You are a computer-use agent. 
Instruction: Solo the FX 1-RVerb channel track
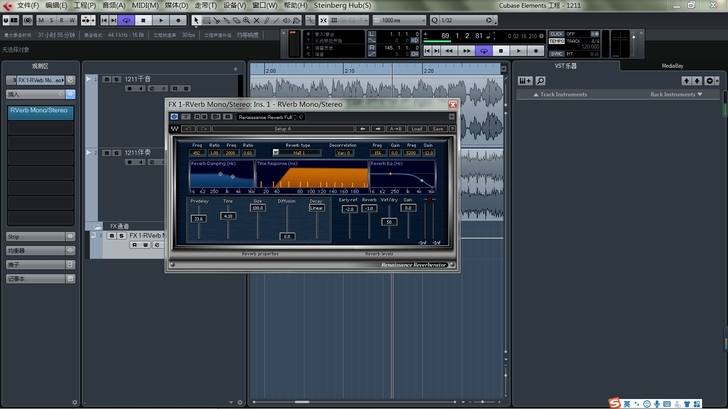[121, 236]
